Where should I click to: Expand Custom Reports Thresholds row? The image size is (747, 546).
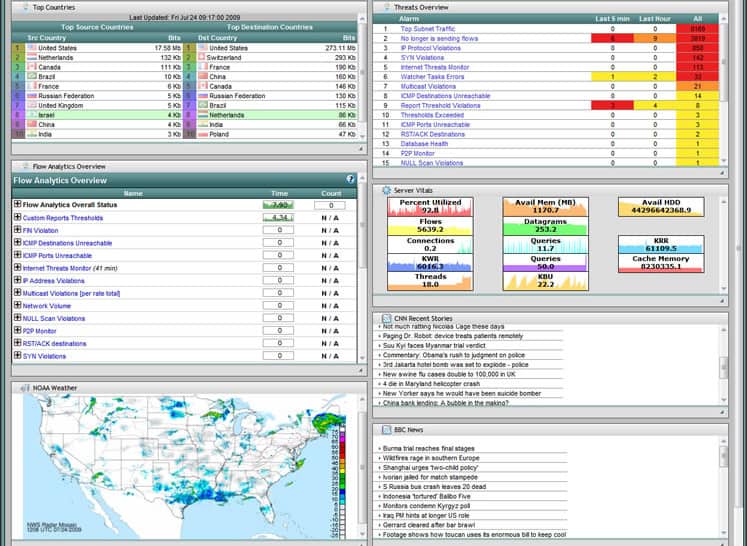[x=18, y=217]
